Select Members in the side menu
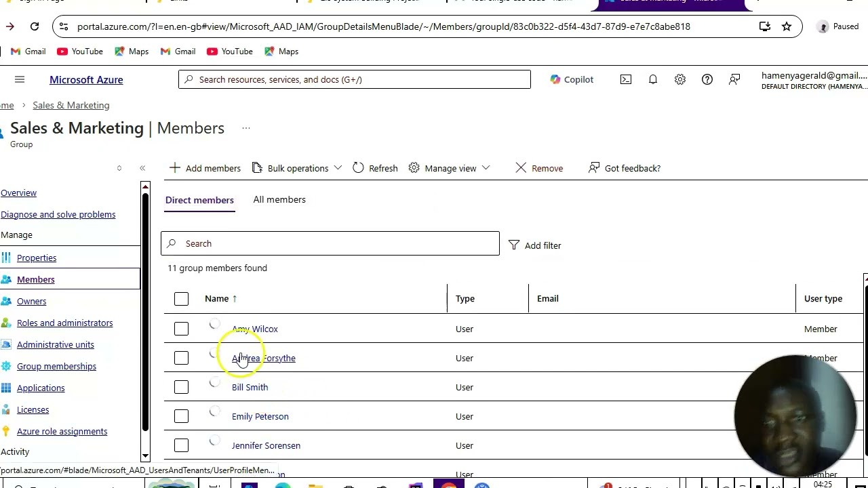The height and width of the screenshot is (488, 868). pyautogui.click(x=36, y=280)
